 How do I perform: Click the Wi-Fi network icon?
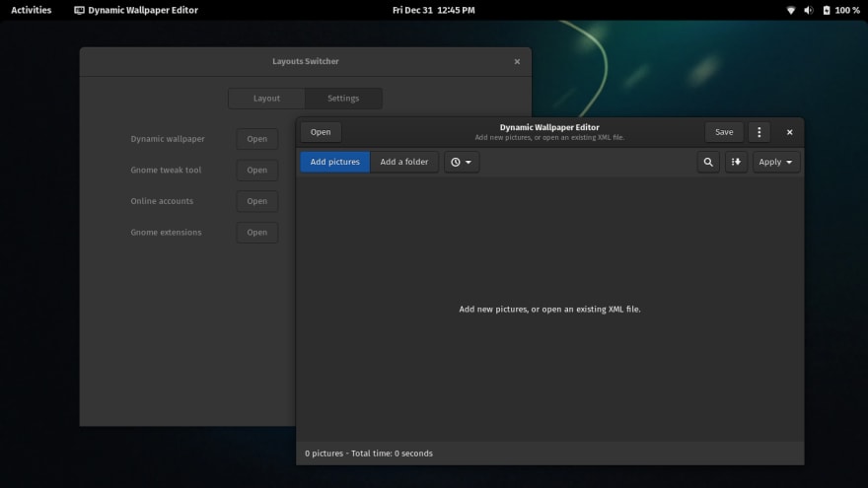790,10
